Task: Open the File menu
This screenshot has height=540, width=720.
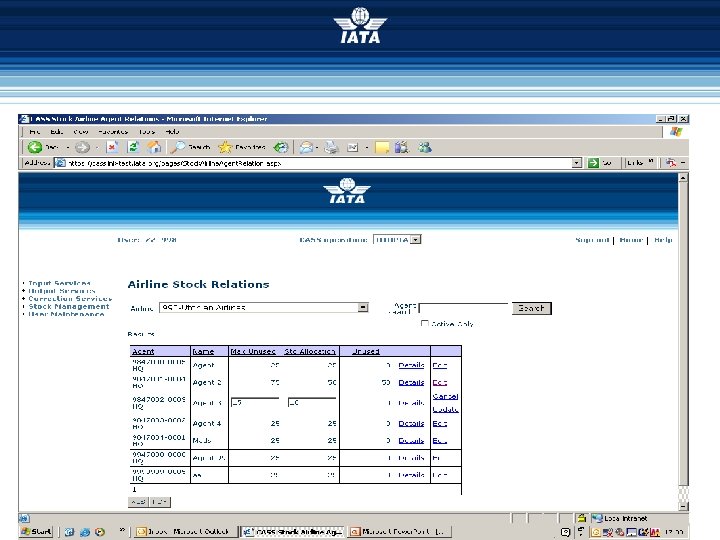Action: pos(34,132)
